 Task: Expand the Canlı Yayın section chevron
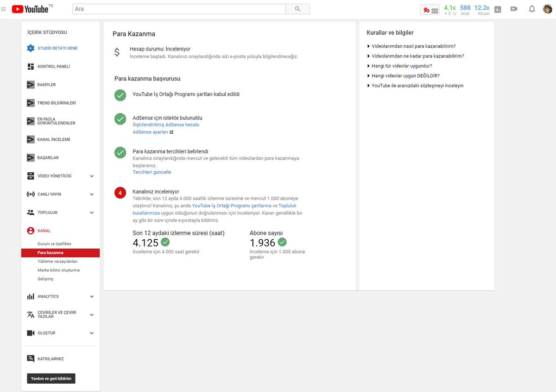92,194
